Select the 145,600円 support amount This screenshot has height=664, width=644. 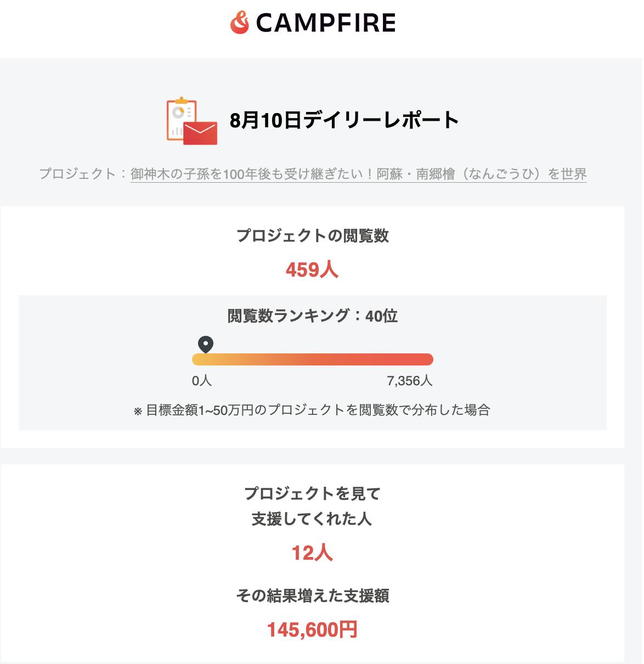pyautogui.click(x=312, y=630)
